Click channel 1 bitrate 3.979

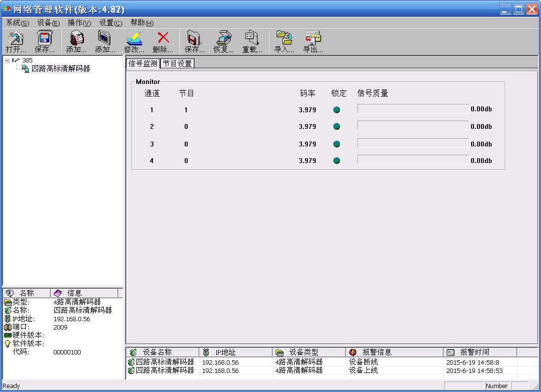[x=307, y=110]
